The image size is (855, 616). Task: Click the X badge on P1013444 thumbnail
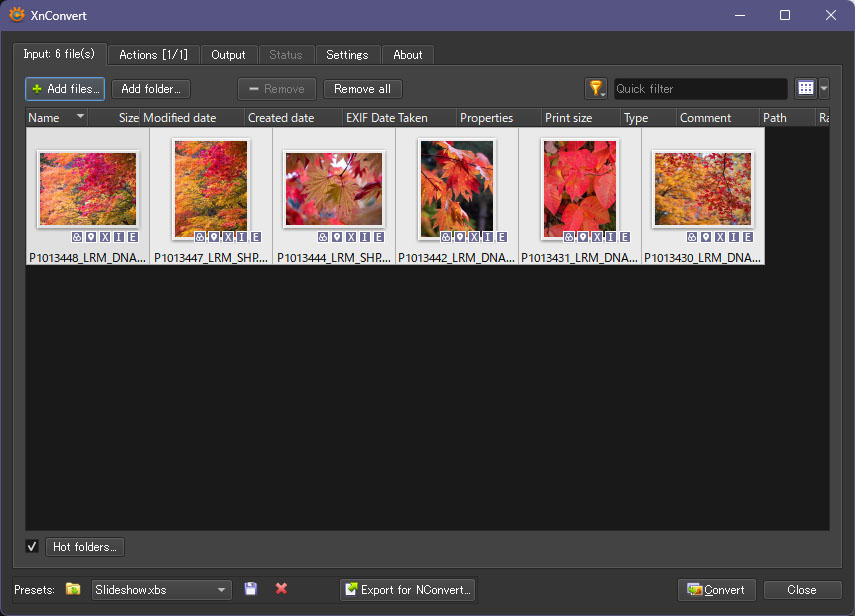pyautogui.click(x=351, y=237)
